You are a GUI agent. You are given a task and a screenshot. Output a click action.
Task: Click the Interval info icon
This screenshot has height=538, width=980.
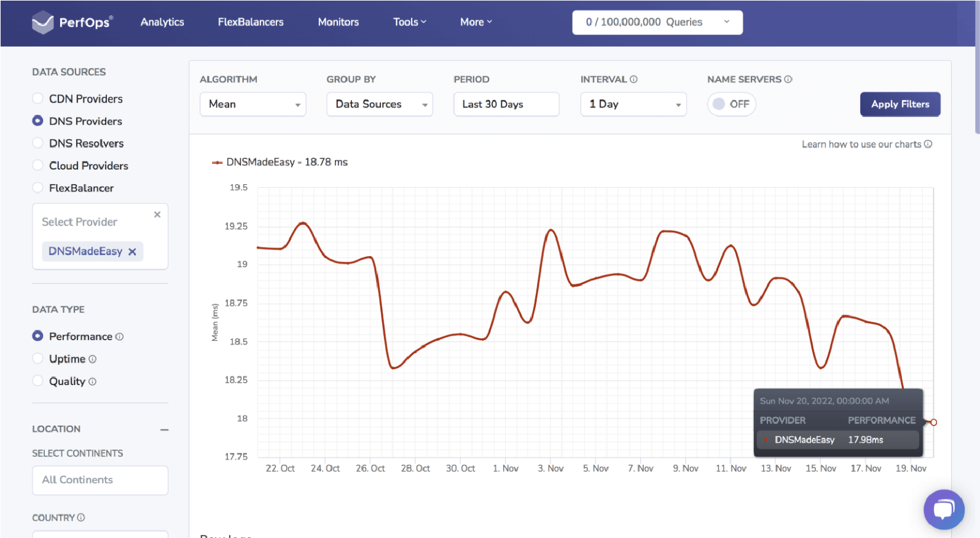point(634,79)
